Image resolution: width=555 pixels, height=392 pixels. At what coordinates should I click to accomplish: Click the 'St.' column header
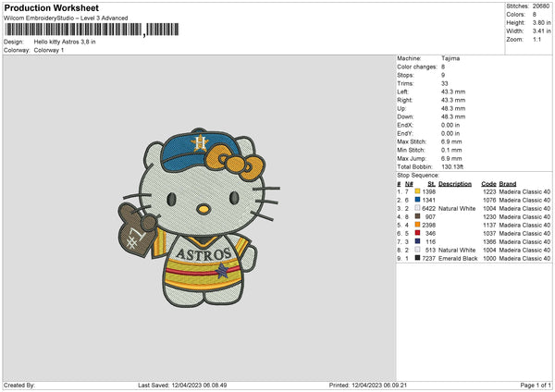431,184
